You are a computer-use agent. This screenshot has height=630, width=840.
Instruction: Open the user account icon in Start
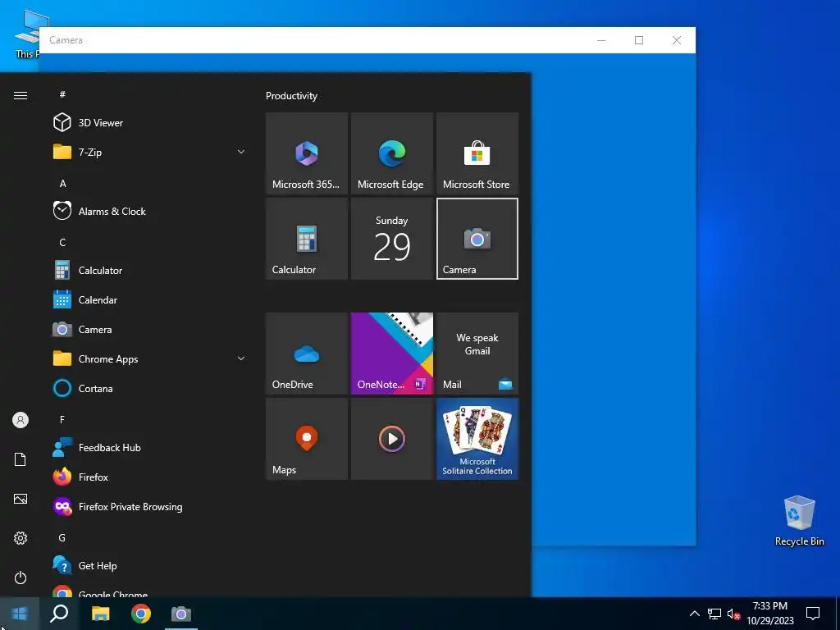tap(21, 420)
